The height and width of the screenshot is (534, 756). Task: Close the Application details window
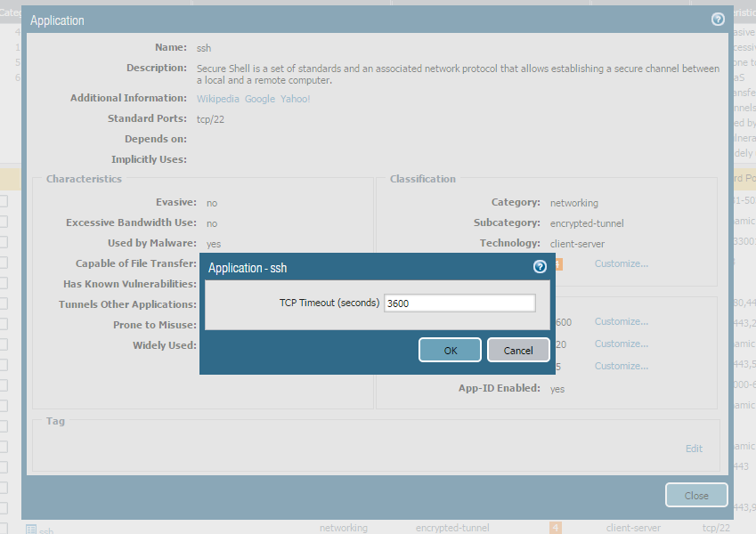point(696,495)
